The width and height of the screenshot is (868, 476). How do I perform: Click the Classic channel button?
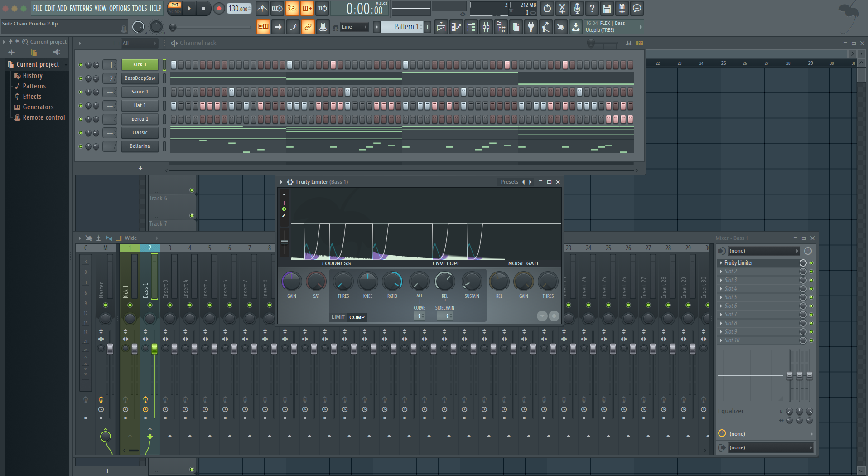pos(140,133)
